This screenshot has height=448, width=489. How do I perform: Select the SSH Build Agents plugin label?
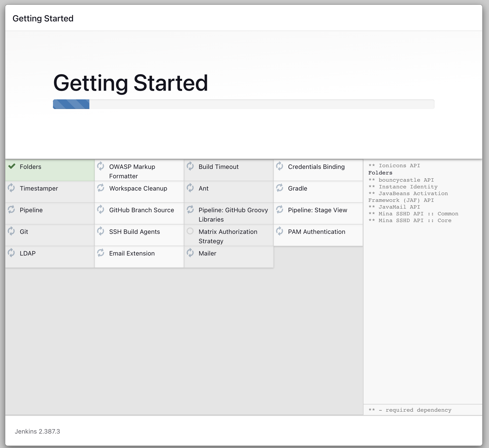click(x=134, y=232)
